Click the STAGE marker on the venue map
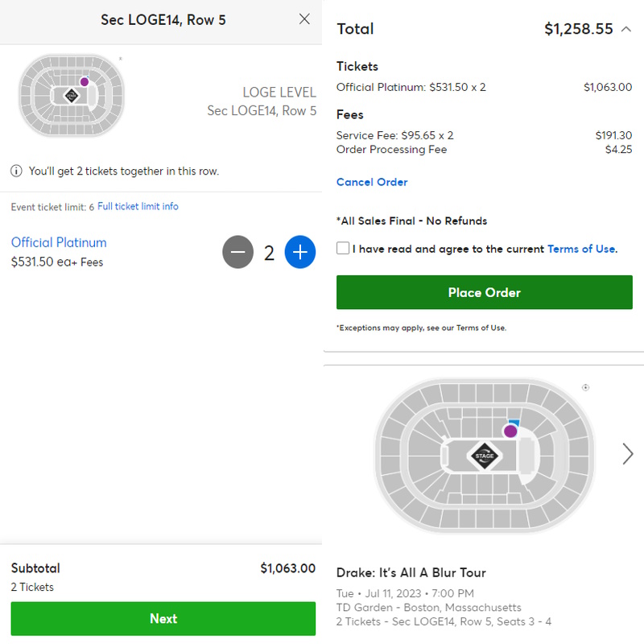 pyautogui.click(x=484, y=456)
